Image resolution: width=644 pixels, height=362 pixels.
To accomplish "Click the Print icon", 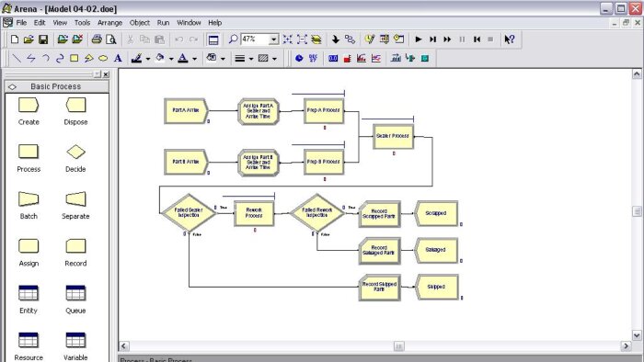I will (97, 40).
